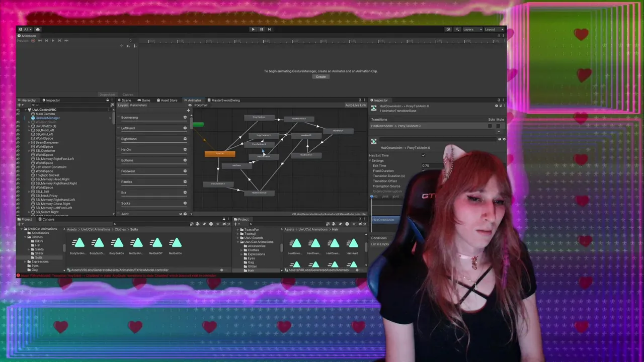This screenshot has height=362, width=644.
Task: Open RightHand layer settings gear
Action: pos(185,139)
